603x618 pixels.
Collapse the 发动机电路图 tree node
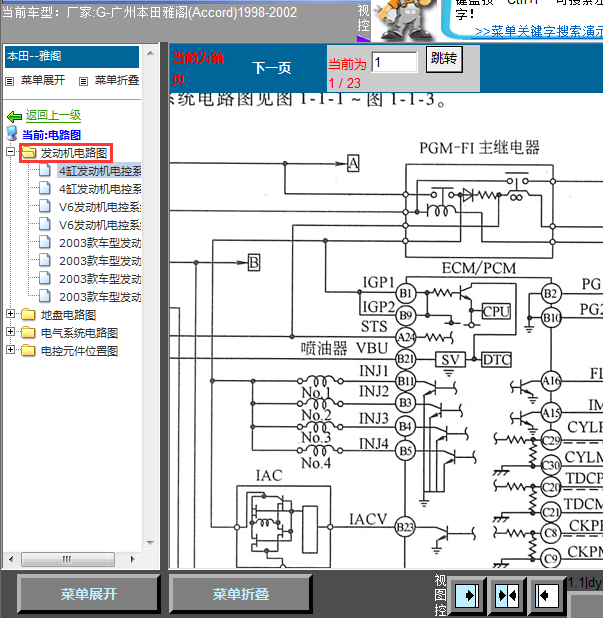(11, 152)
